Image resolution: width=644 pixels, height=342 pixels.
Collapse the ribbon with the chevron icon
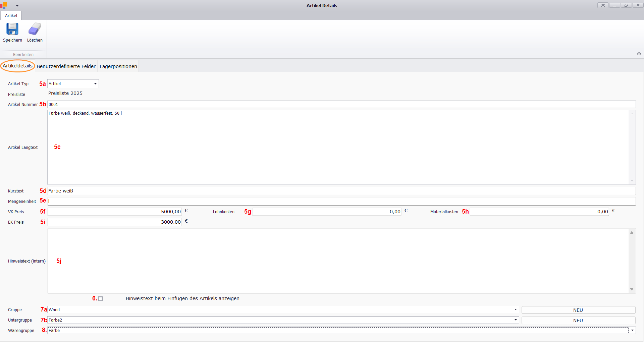[639, 54]
